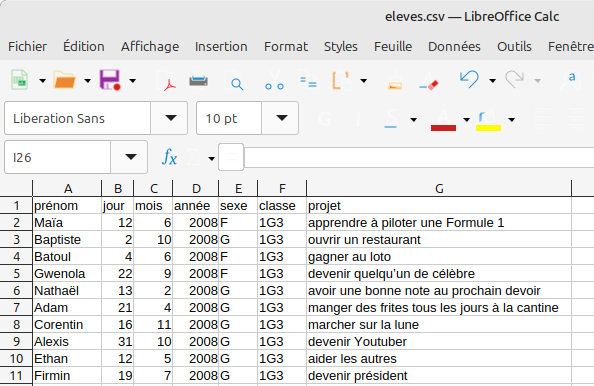The height and width of the screenshot is (386, 594).
Task: Click the Undo arrow icon
Action: click(x=469, y=80)
